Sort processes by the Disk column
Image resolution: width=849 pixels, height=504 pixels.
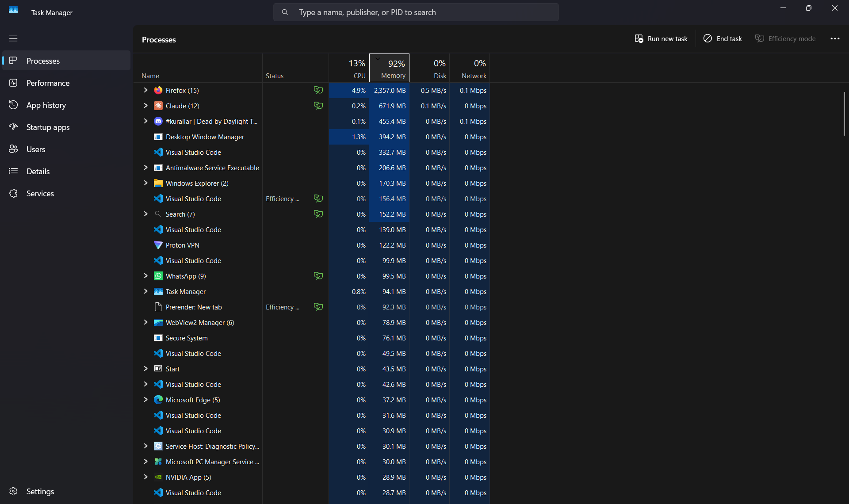pyautogui.click(x=429, y=68)
